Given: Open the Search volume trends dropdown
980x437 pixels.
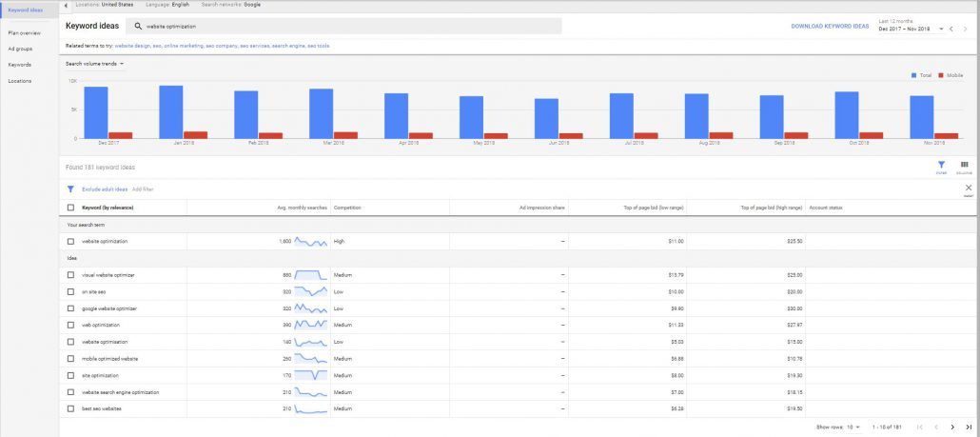Looking at the screenshot, I should click(x=95, y=64).
